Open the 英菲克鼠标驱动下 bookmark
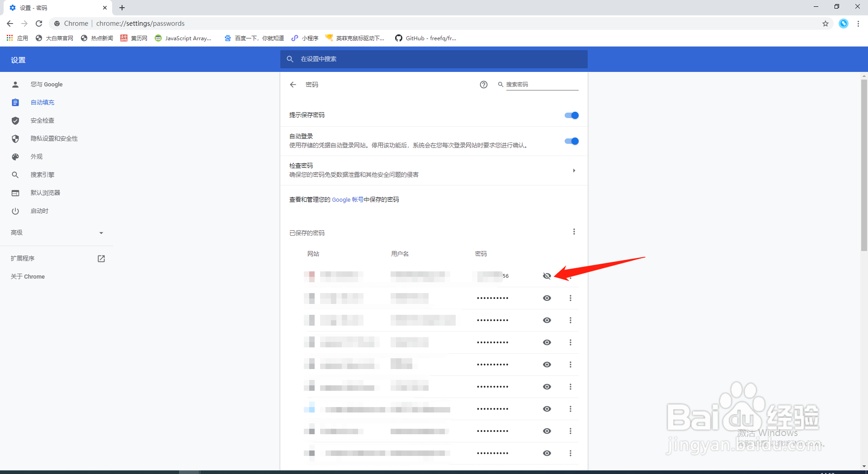868x474 pixels. (355, 38)
